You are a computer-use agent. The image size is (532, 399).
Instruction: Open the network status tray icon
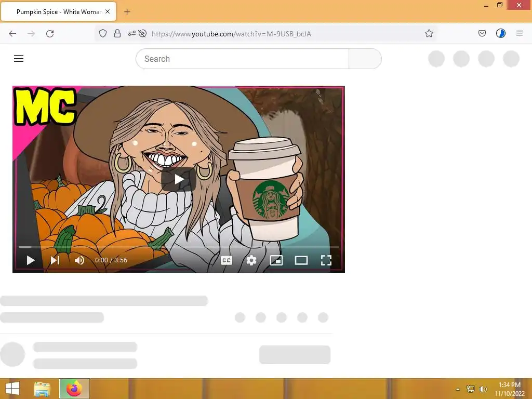(x=471, y=389)
